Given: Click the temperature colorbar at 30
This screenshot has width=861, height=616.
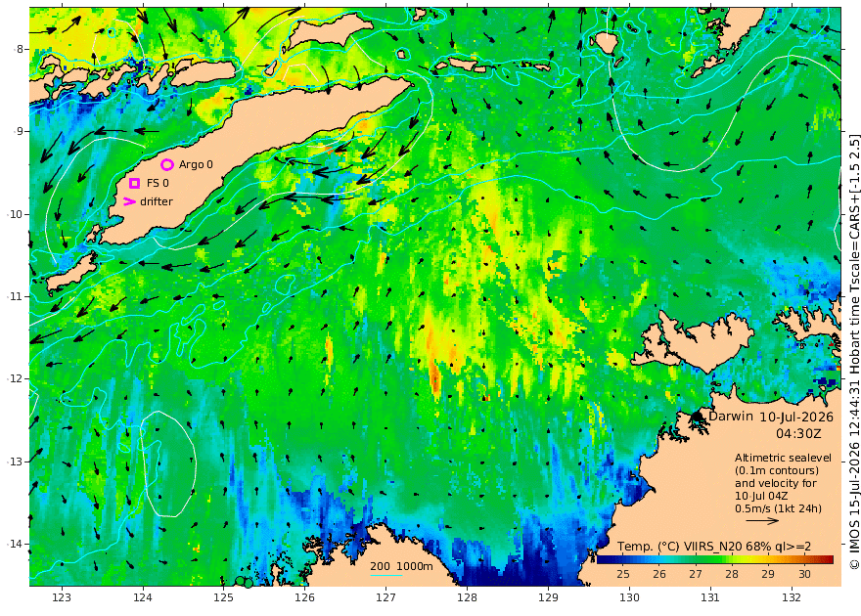Looking at the screenshot, I should [804, 560].
